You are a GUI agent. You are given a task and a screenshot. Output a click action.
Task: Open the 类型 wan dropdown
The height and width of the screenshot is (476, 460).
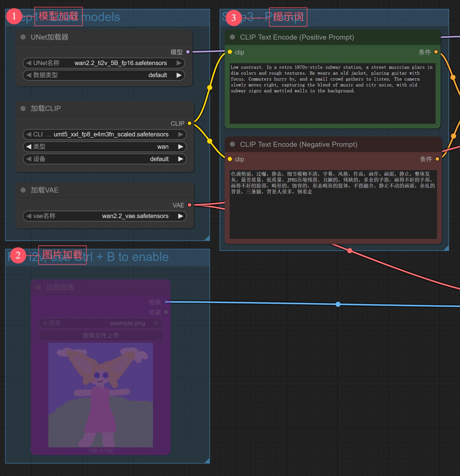pos(104,147)
